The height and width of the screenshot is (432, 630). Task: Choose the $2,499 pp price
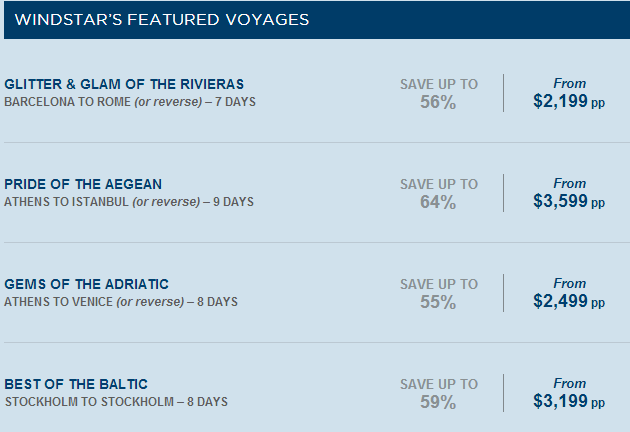[x=569, y=301]
